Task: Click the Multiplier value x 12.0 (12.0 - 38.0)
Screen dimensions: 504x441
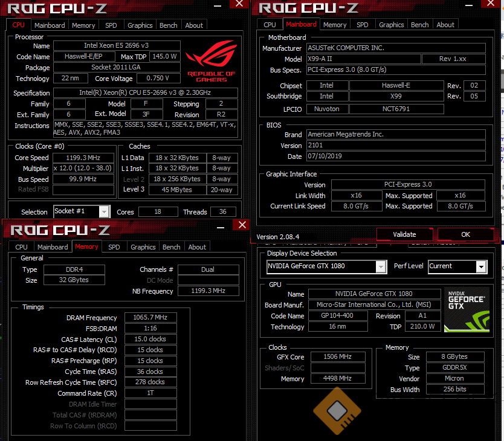Action: point(83,168)
